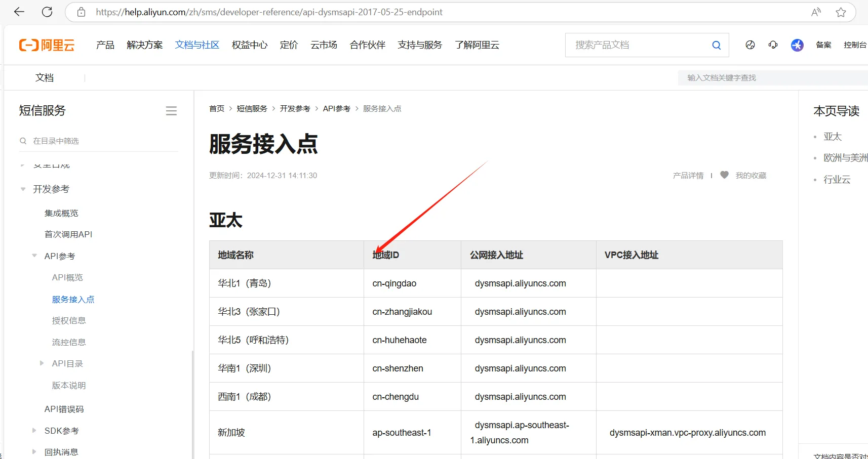Click the blue AI assistant star icon
This screenshot has height=459, width=868.
point(797,45)
